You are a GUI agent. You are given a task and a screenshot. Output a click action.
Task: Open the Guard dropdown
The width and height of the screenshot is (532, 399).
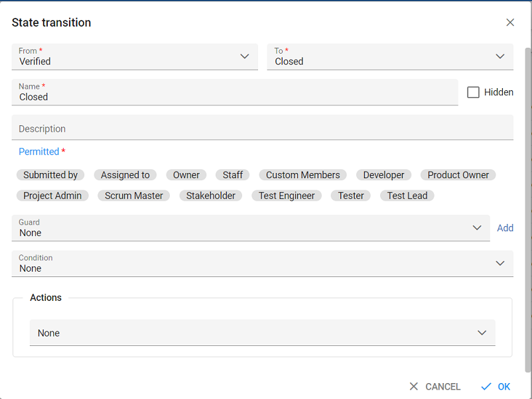(x=251, y=228)
